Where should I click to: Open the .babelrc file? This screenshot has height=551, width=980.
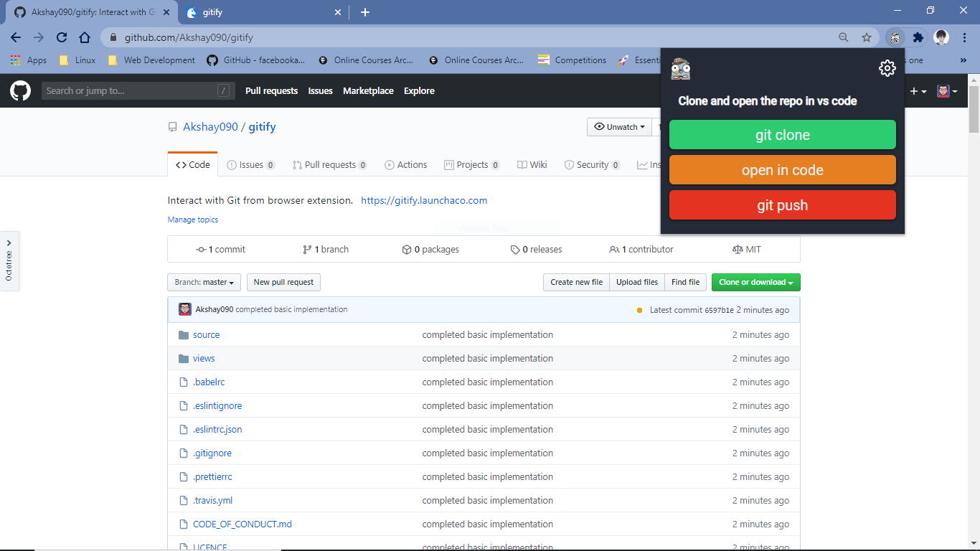[209, 382]
